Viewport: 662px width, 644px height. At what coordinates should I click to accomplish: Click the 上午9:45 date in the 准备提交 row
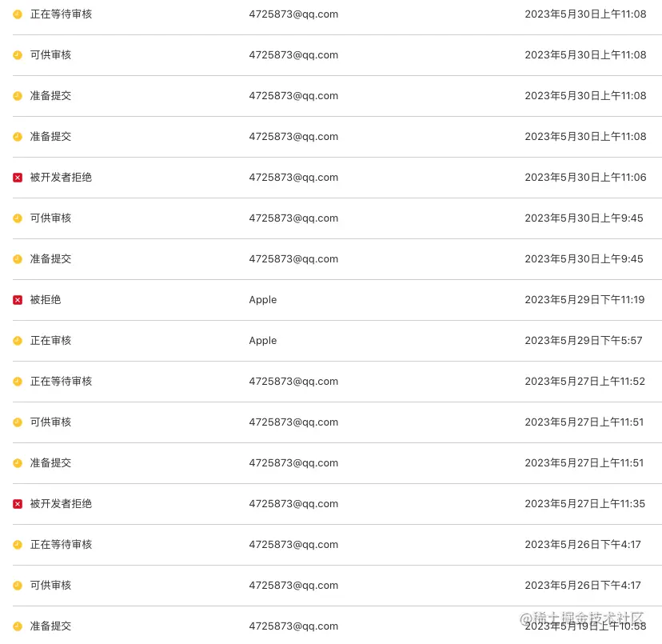point(584,259)
